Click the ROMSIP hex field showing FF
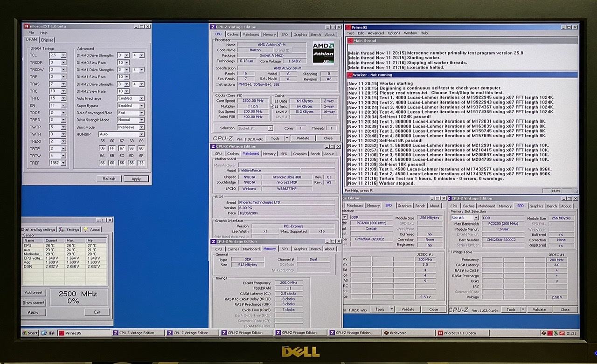Image resolution: width=597 pixels, height=364 pixels. [111, 148]
